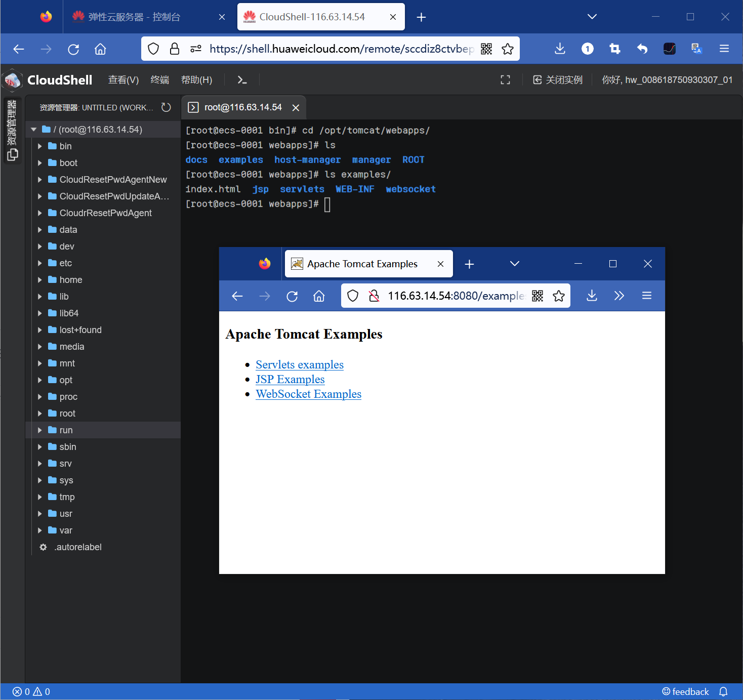This screenshot has height=700, width=743.
Task: Show site lock information for shell.huaweicloud.com
Action: [175, 49]
